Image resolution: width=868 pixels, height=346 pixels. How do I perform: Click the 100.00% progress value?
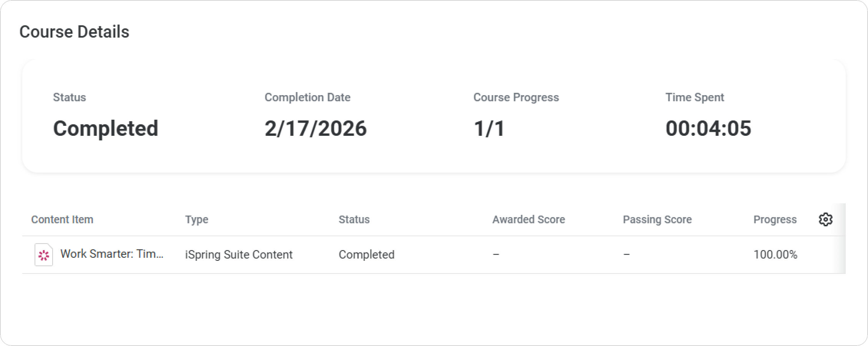(775, 255)
